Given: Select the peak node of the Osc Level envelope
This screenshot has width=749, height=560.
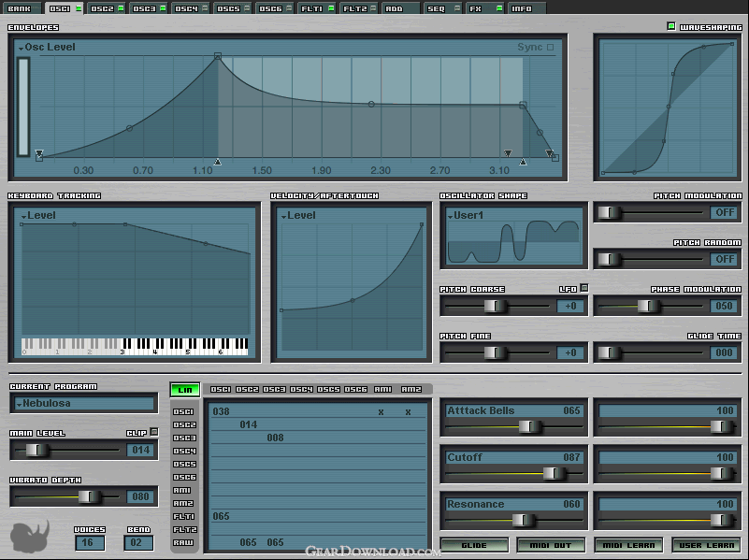Looking at the screenshot, I should tap(218, 57).
